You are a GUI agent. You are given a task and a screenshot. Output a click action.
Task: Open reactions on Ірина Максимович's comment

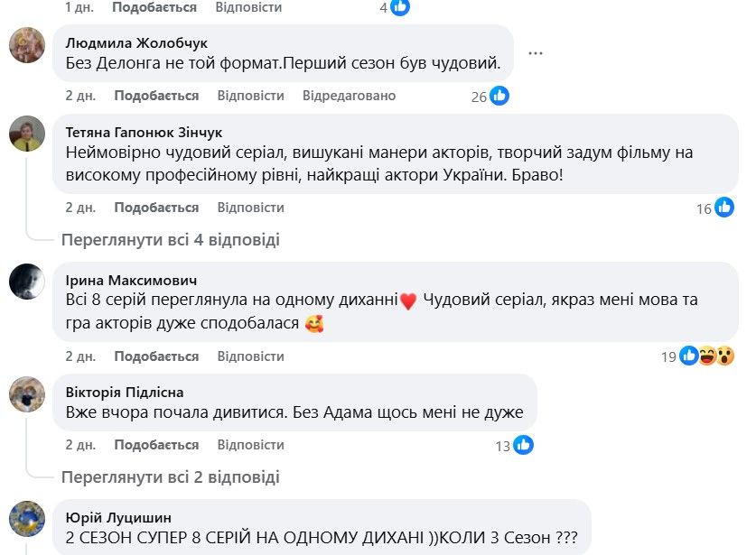pyautogui.click(x=707, y=356)
